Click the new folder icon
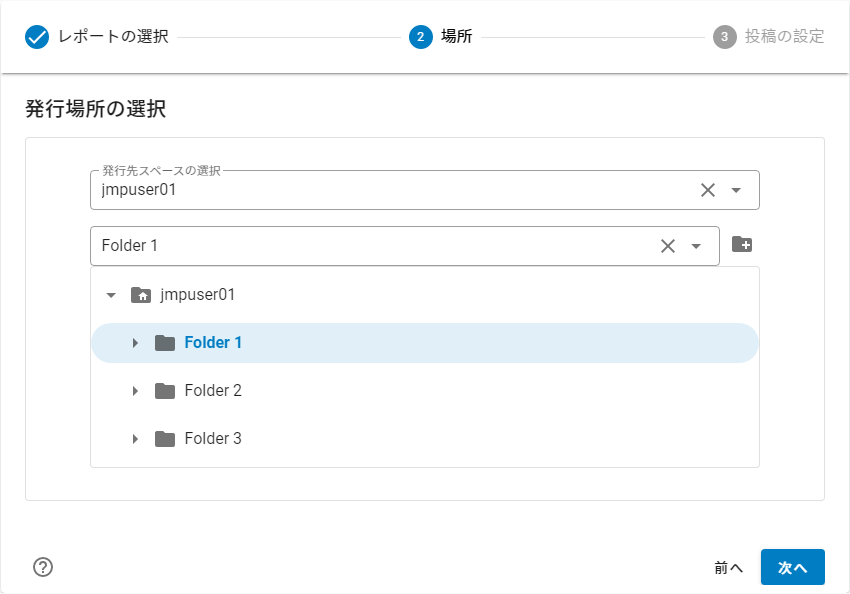The width and height of the screenshot is (850, 594). (742, 245)
